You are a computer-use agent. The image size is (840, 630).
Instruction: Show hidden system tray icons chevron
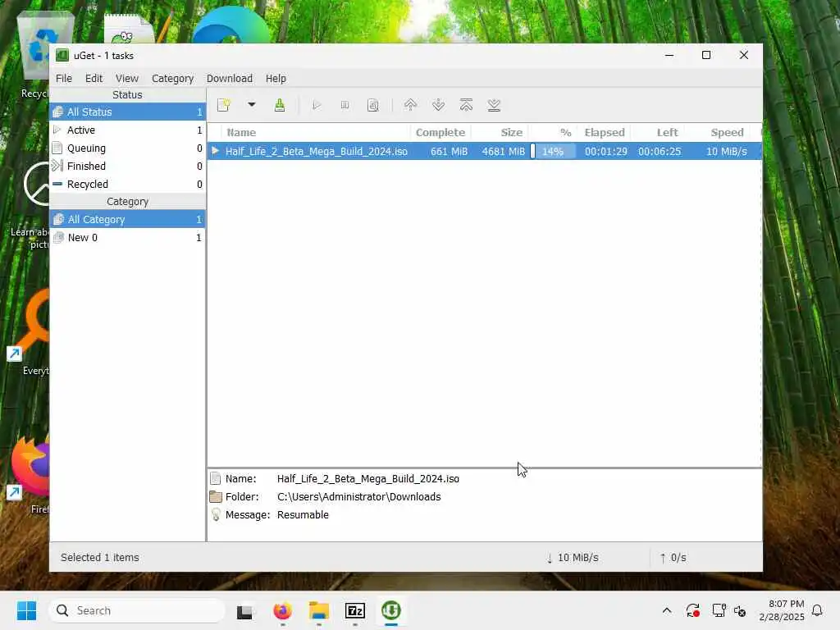(x=667, y=610)
